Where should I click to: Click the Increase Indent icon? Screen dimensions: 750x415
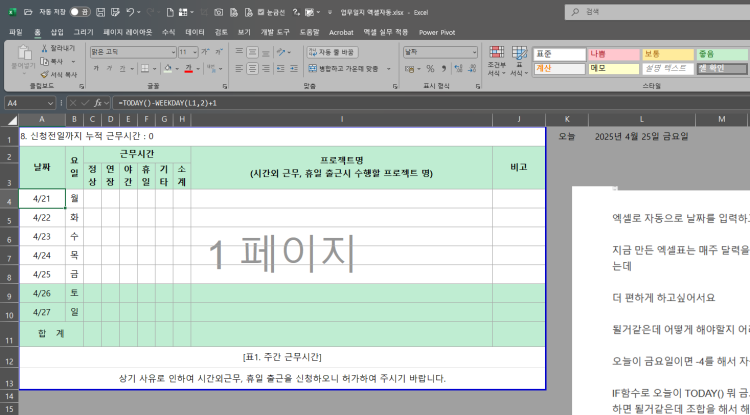(x=294, y=69)
